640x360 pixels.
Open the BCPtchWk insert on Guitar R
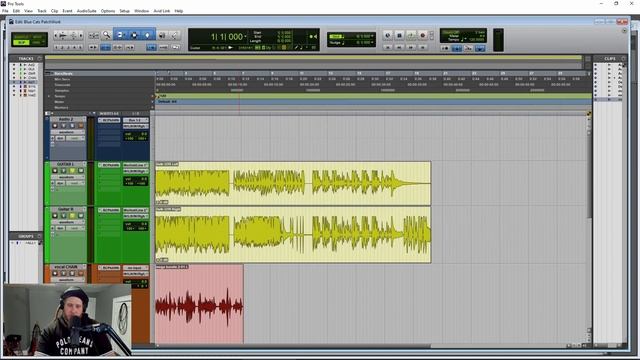click(x=109, y=210)
